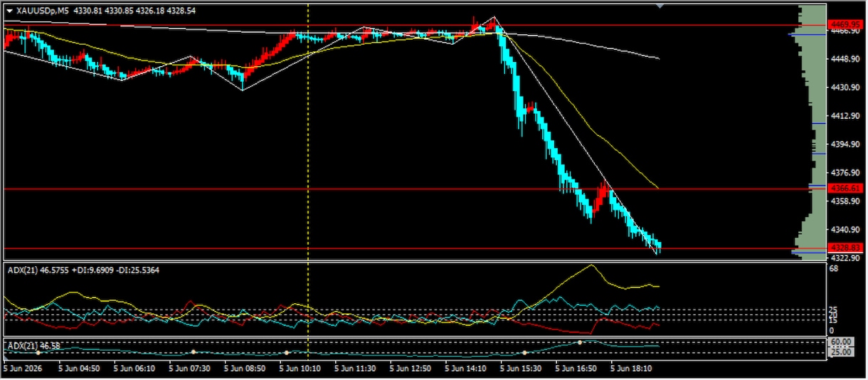
Task: Select the grey moving average line end
Action: pyautogui.click(x=658, y=58)
